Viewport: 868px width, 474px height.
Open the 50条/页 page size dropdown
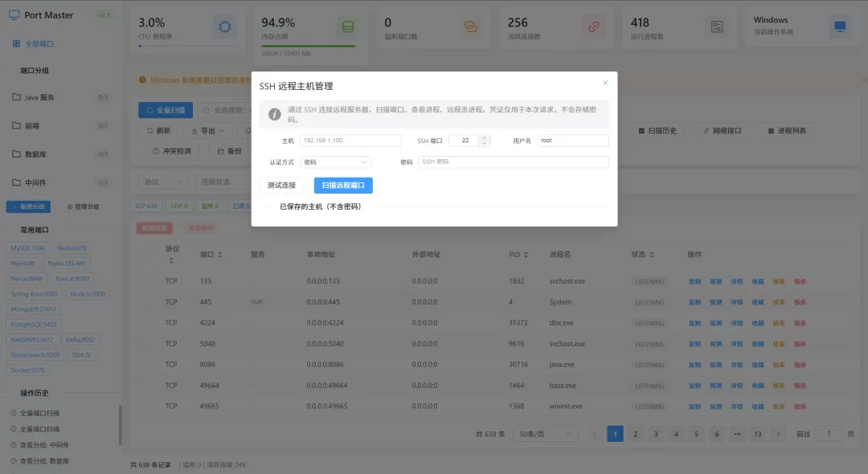(545, 434)
